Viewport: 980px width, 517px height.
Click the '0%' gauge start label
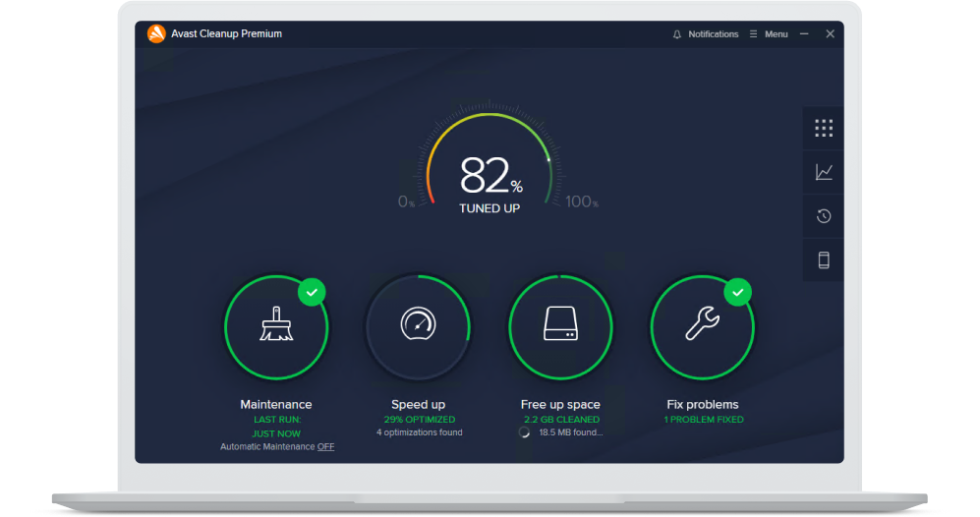(x=406, y=201)
